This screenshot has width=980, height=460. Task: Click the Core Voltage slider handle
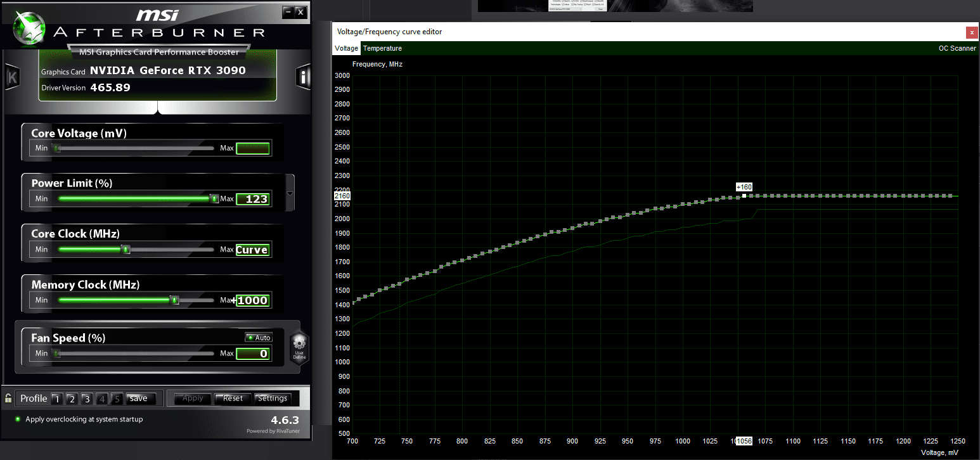57,148
